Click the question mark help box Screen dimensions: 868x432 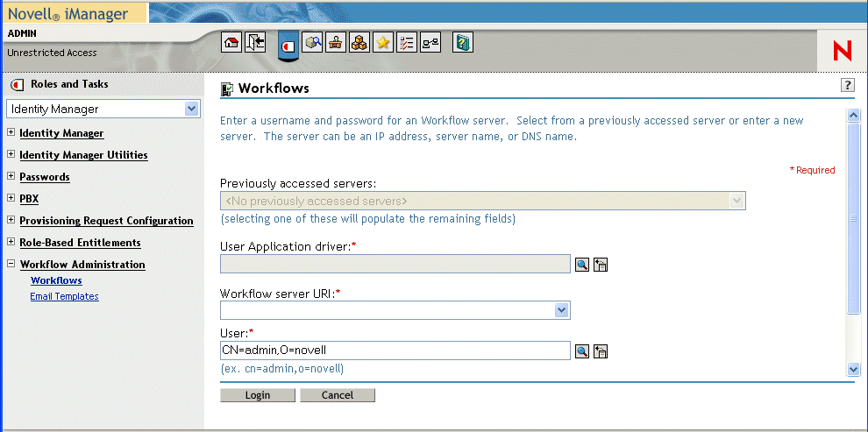tap(848, 85)
